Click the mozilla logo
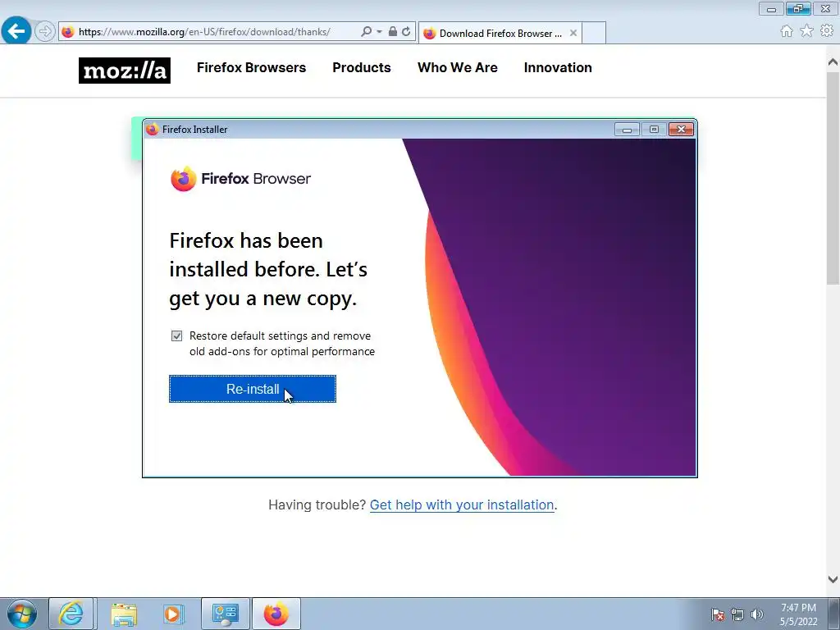 tap(125, 71)
